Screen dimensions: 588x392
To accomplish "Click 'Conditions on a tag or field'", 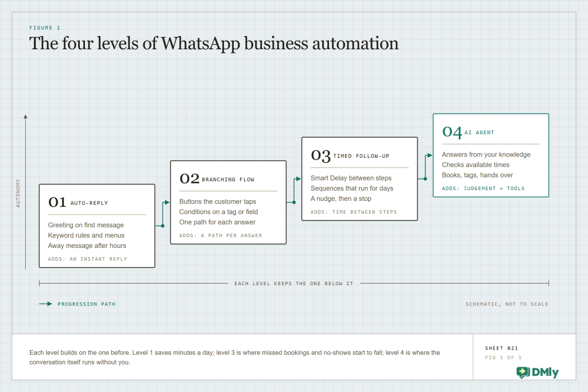I will coord(219,212).
